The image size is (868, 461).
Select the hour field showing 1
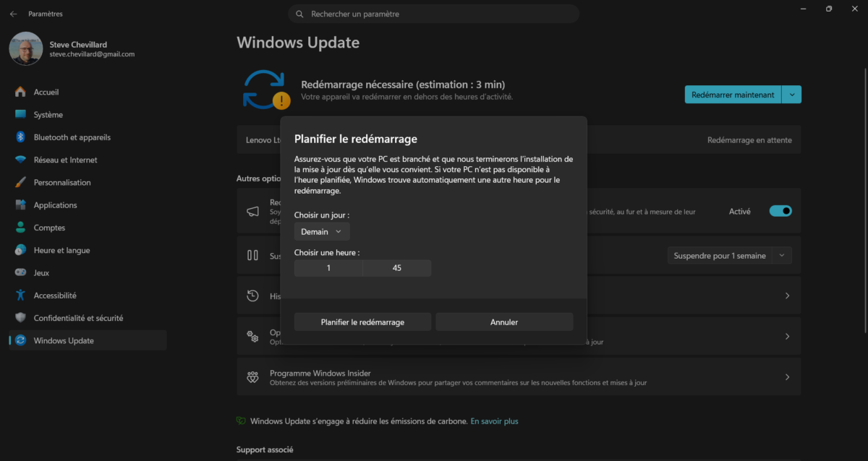pyautogui.click(x=328, y=268)
